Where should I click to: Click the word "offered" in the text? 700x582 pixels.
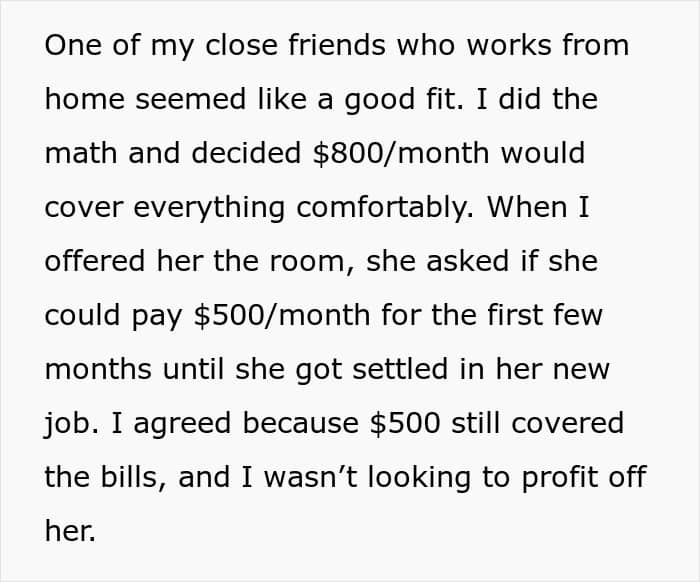(95, 261)
